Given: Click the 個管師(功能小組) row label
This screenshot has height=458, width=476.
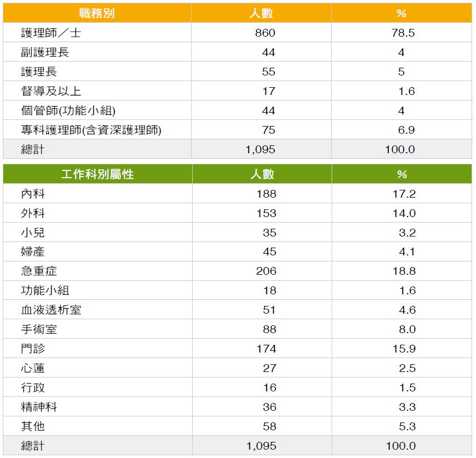Looking at the screenshot, I should 68,110.
